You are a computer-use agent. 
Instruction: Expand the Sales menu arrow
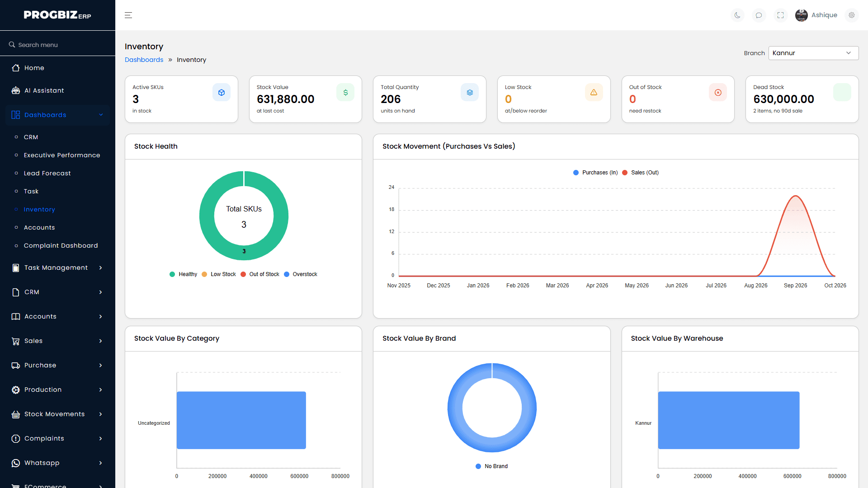[x=100, y=341]
